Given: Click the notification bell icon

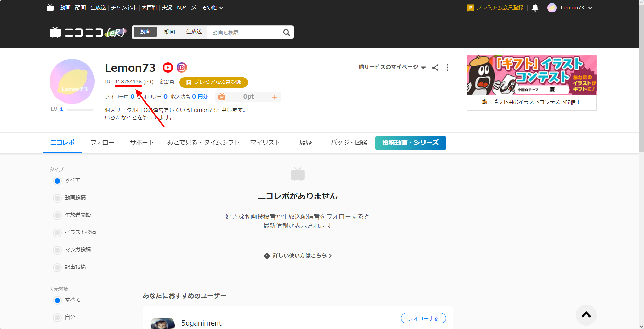Looking at the screenshot, I should click(x=535, y=8).
